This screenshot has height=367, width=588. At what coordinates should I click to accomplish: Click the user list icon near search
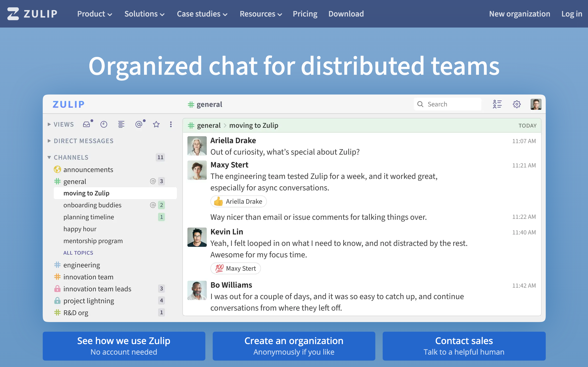click(497, 104)
